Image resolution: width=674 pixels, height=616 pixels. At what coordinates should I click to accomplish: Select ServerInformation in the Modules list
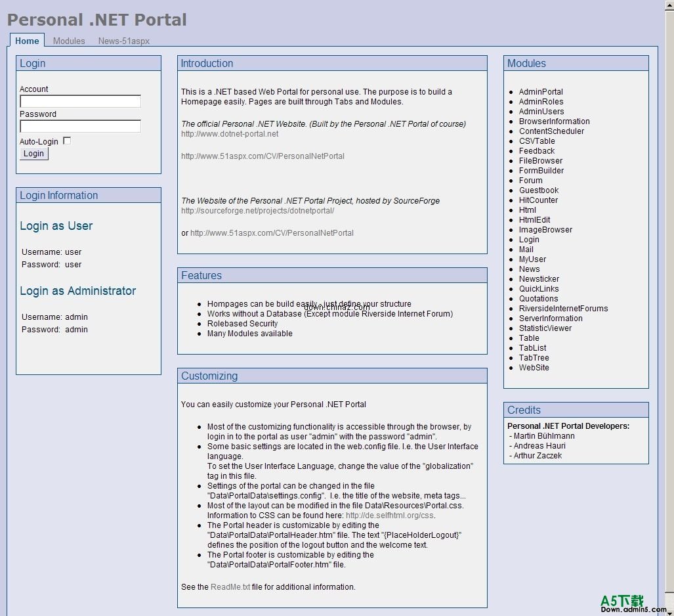[x=551, y=319]
